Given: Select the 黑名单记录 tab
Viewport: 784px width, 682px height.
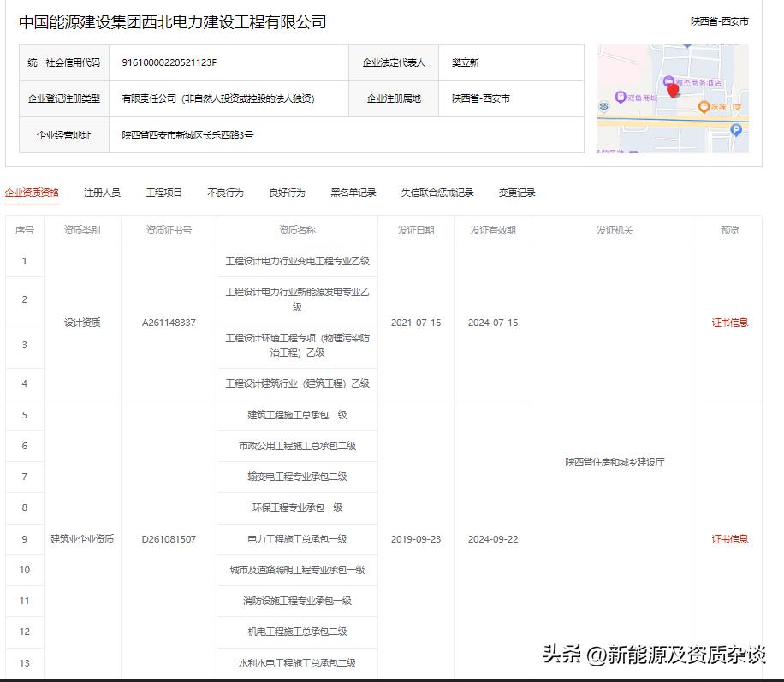Looking at the screenshot, I should (x=352, y=193).
